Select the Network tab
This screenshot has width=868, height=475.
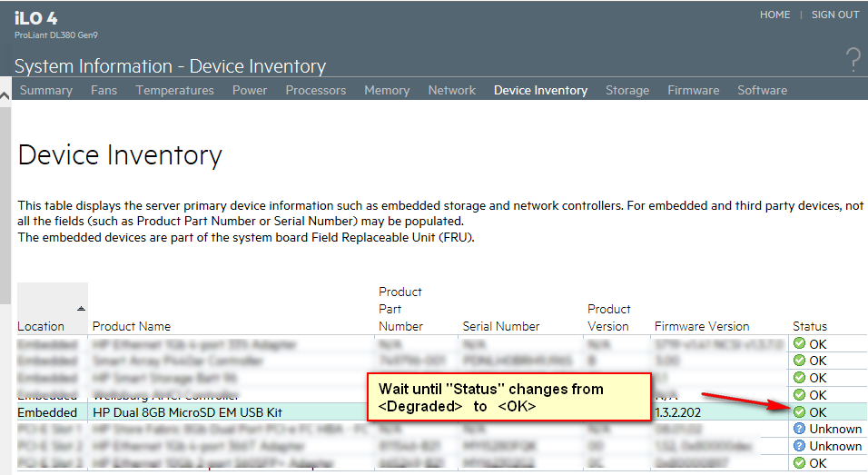[x=452, y=90]
